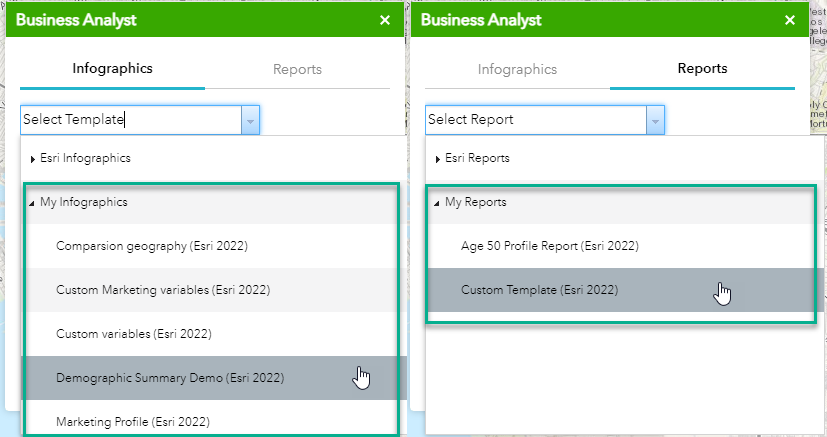Screen dimensions: 827x437
Task: Select Reports tab in right panel
Action: pyautogui.click(x=703, y=69)
